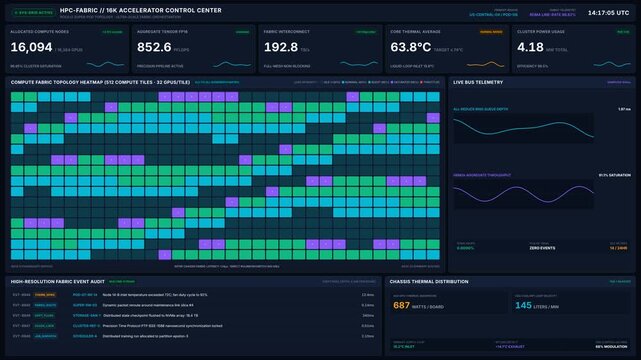Click the green 0.0000% telemetry stat
The image size is (641, 360).
(465, 248)
